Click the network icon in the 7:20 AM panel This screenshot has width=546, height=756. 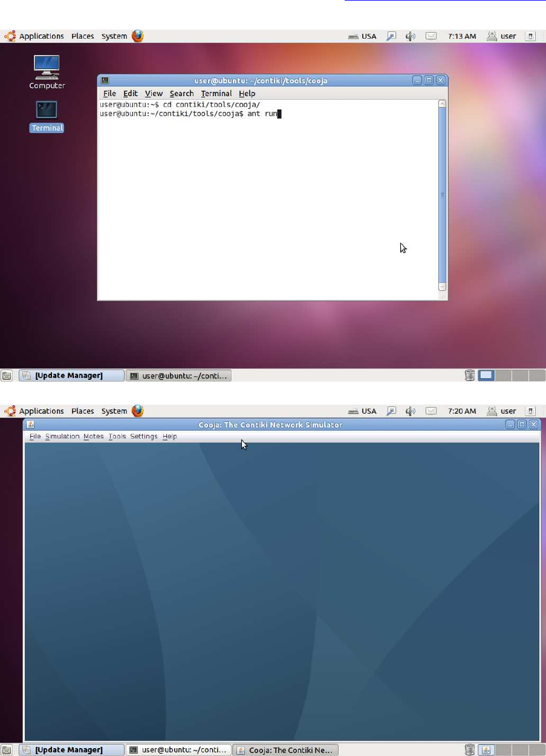391,411
